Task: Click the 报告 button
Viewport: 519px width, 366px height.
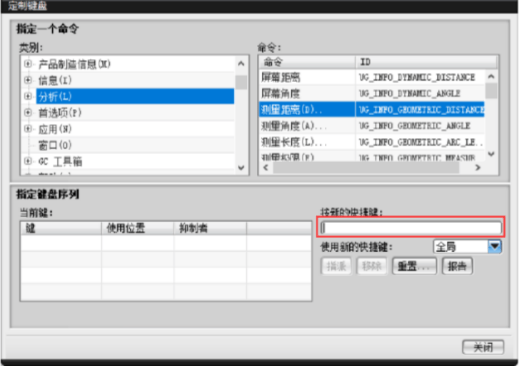Action: pos(457,266)
